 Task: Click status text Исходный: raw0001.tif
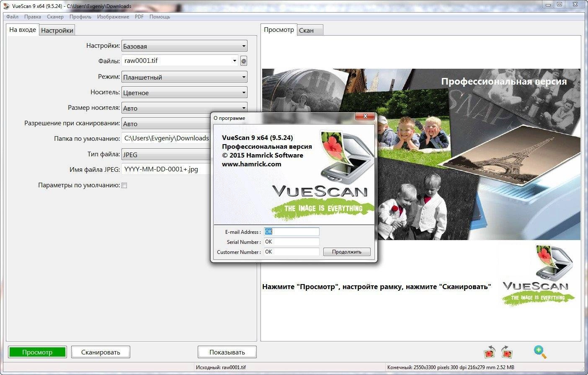point(221,367)
